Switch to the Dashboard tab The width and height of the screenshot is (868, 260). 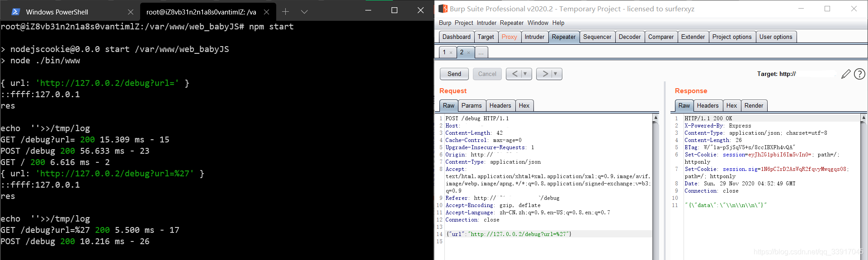click(x=456, y=37)
